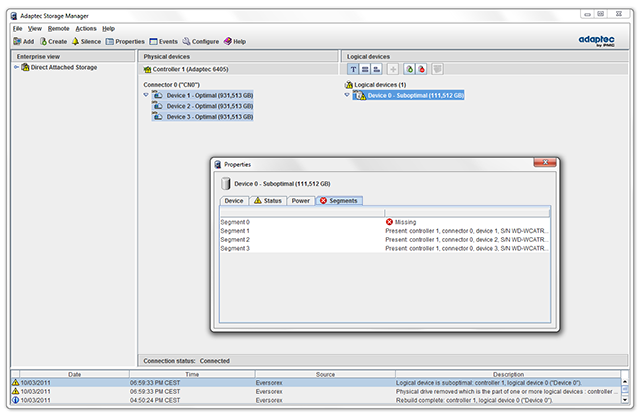640x414 pixels.
Task: Expand the Direct Attached Storage tree node
Action: pyautogui.click(x=16, y=67)
